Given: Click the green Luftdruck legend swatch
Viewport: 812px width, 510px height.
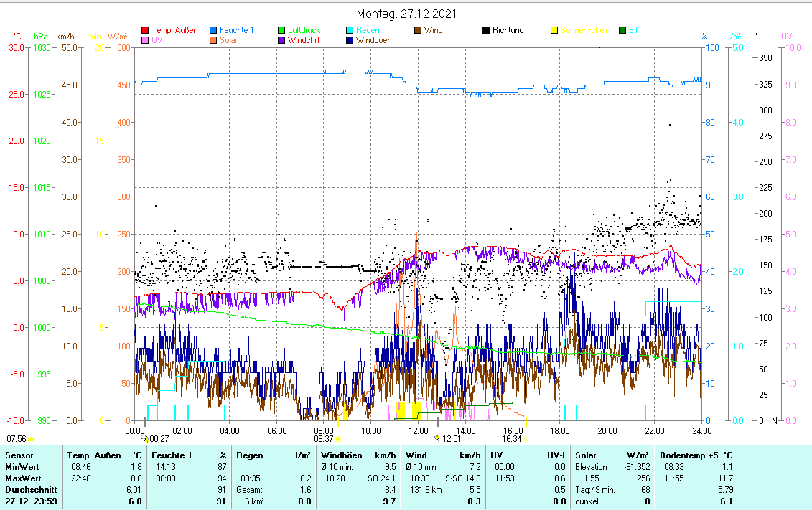Looking at the screenshot, I should click(281, 31).
